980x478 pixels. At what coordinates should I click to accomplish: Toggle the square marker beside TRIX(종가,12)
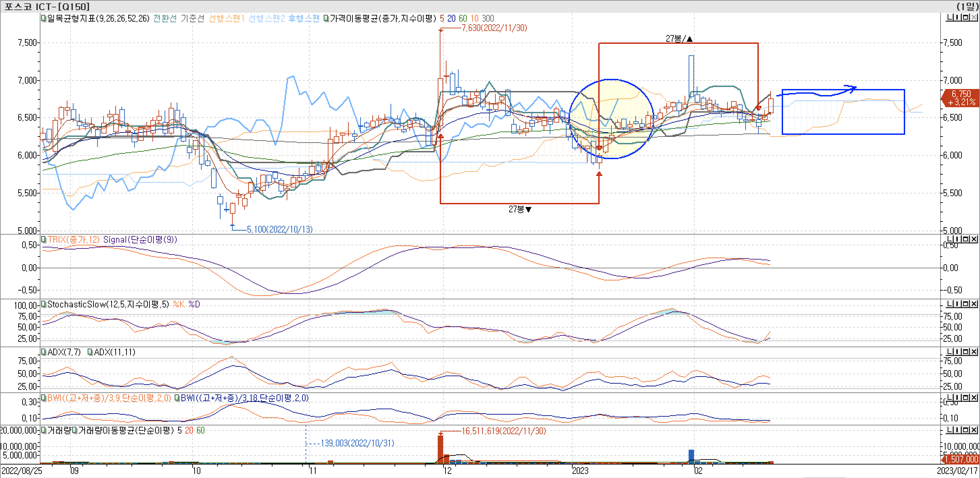pos(44,240)
